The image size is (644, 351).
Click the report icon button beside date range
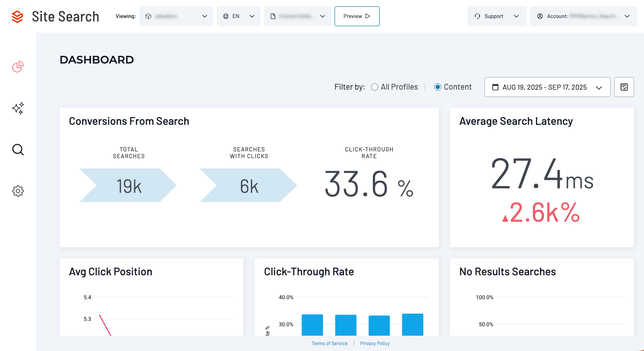[624, 87]
